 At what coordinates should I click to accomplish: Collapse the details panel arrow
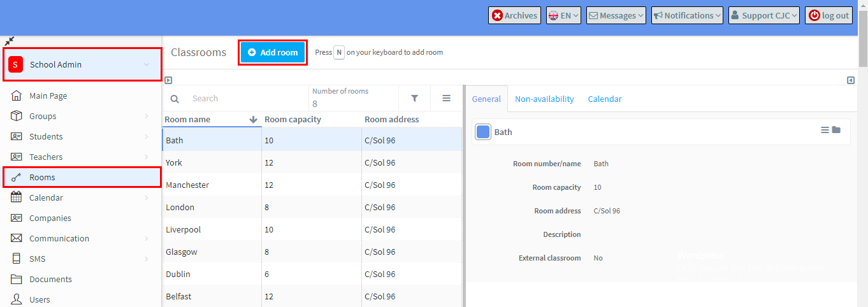pyautogui.click(x=851, y=80)
